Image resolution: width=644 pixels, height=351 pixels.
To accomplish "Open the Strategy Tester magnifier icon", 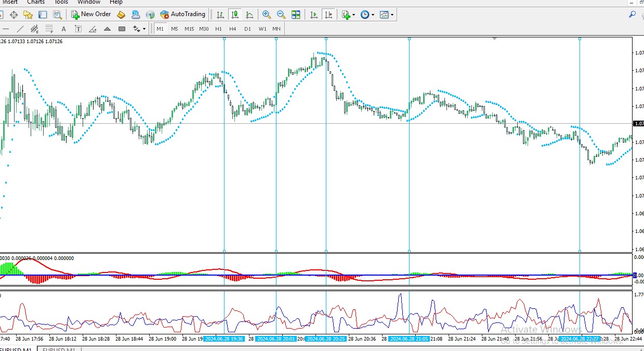I will (x=57, y=15).
